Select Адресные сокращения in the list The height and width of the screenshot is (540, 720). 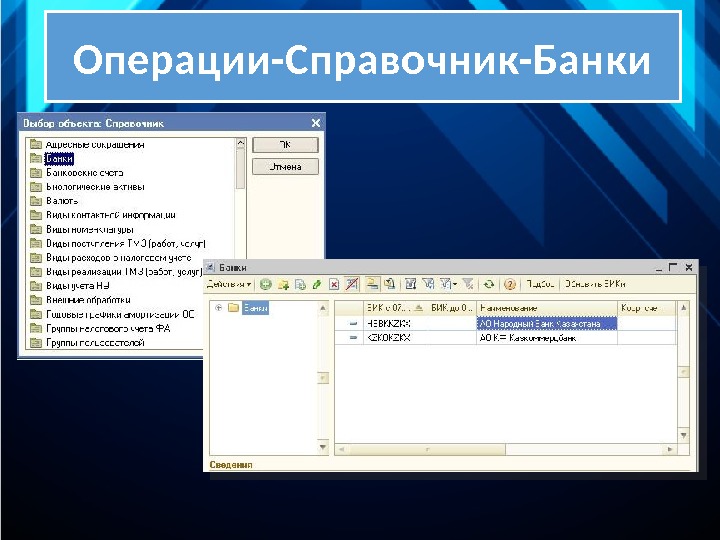pyautogui.click(x=95, y=145)
